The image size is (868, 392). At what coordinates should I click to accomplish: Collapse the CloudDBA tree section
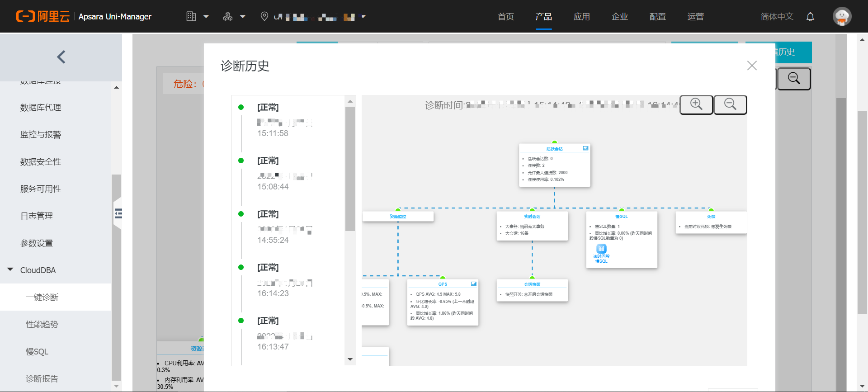(x=10, y=269)
